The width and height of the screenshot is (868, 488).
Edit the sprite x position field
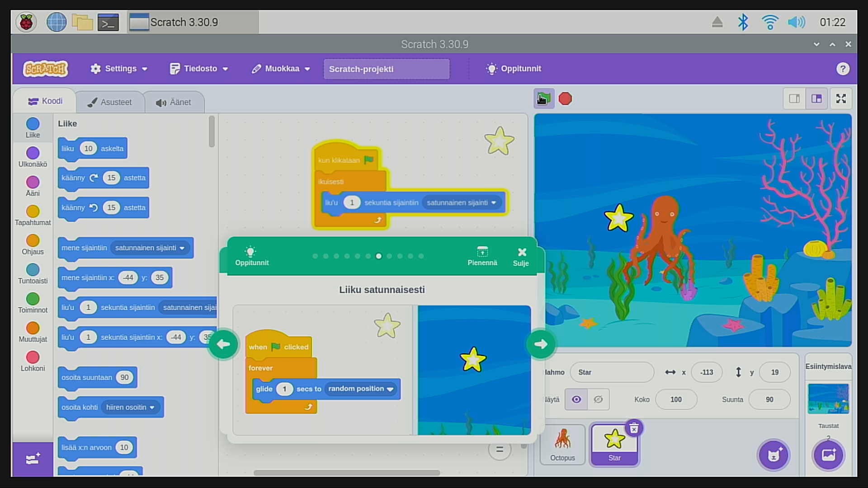tap(707, 372)
